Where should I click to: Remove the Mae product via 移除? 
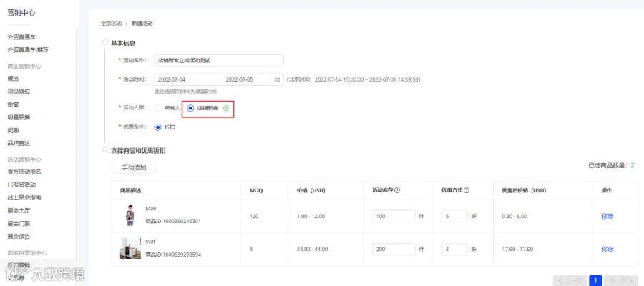(x=607, y=216)
